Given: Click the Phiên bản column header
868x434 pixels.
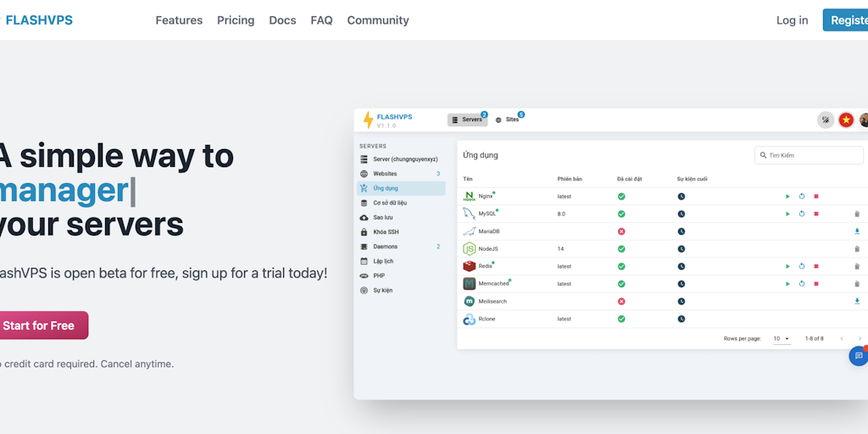Looking at the screenshot, I should click(x=570, y=179).
